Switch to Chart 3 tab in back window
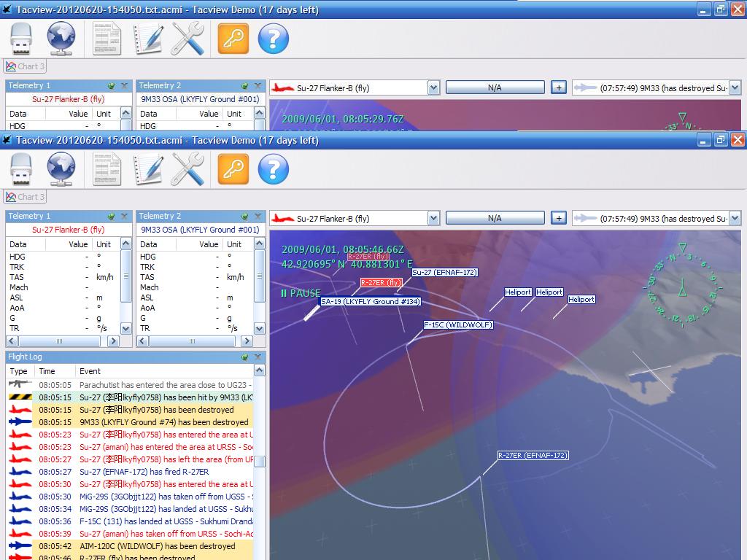Screen dimensions: 747x560 [26, 66]
